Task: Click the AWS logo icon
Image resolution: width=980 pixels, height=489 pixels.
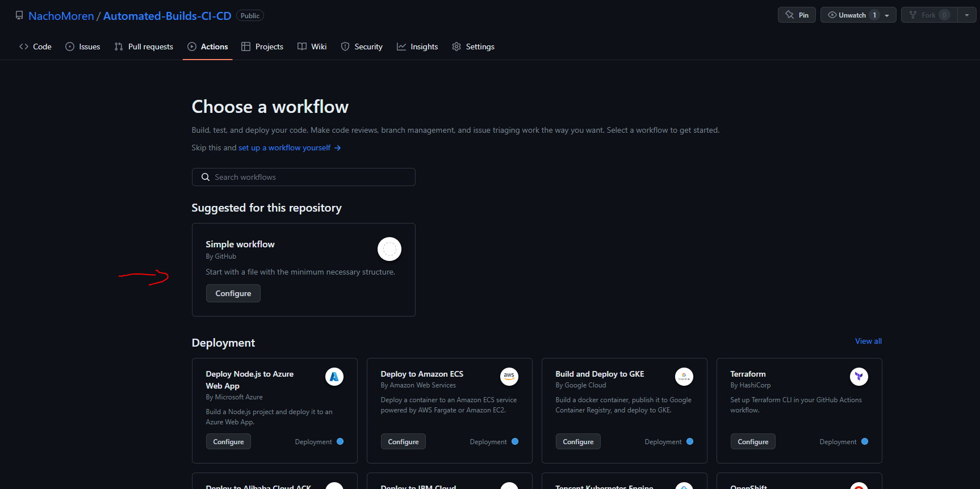Action: [x=509, y=377]
